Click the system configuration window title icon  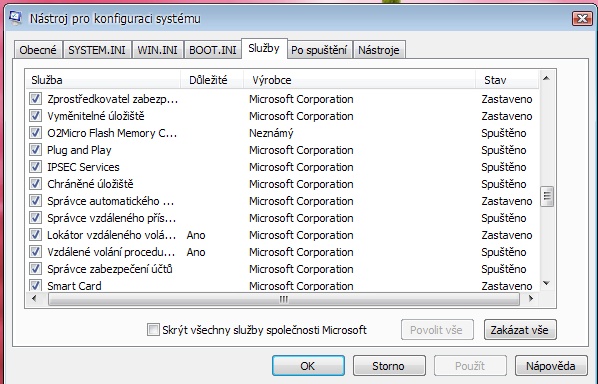pos(15,18)
